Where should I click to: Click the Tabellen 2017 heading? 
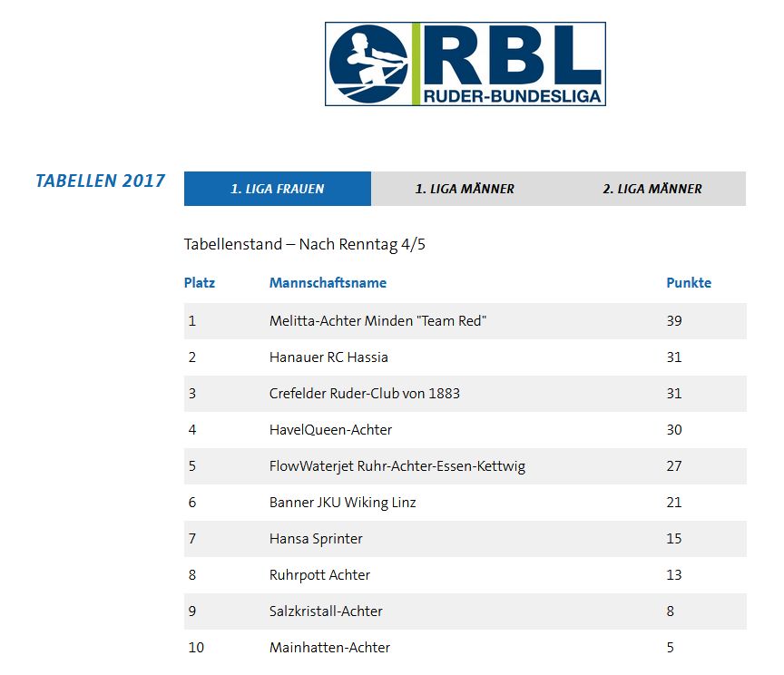pyautogui.click(x=100, y=181)
